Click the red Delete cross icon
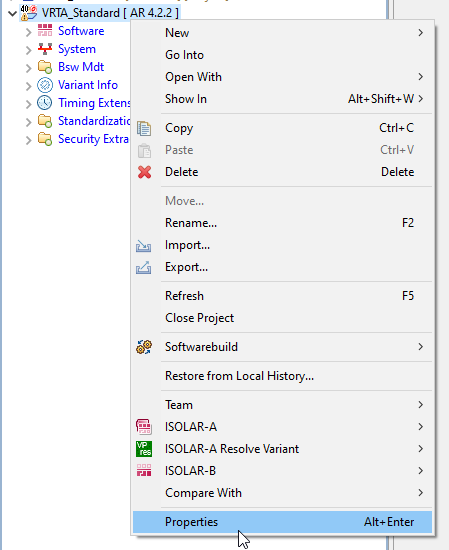Image resolution: width=449 pixels, height=550 pixels. (144, 172)
